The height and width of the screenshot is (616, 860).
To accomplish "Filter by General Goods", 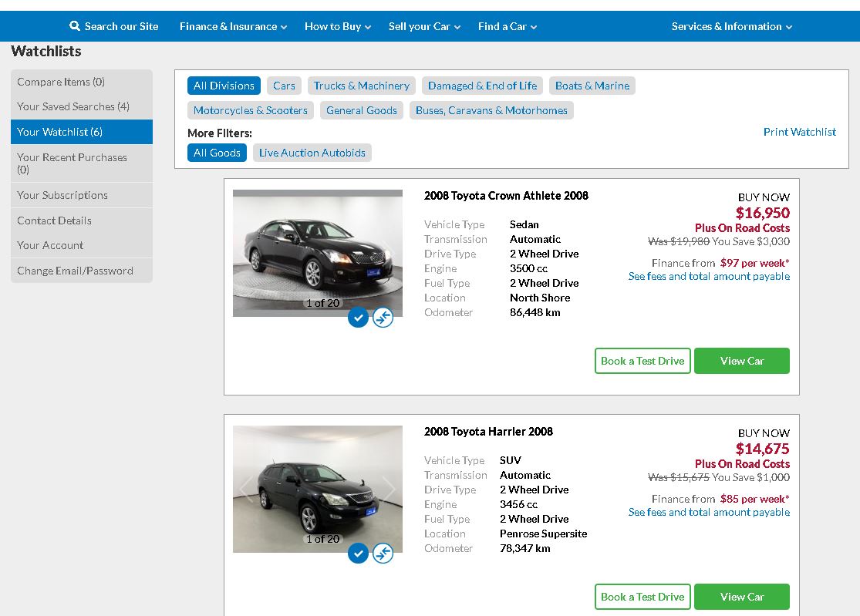I will 362,110.
